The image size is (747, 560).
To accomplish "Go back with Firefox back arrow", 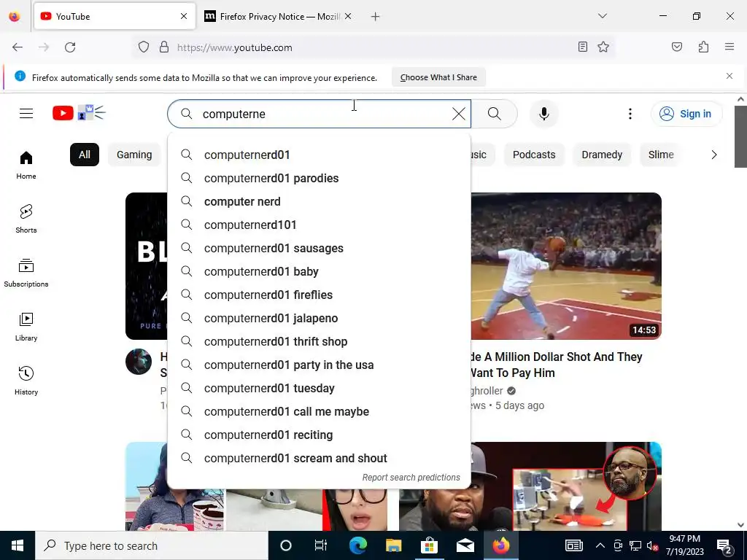I will 18,47.
